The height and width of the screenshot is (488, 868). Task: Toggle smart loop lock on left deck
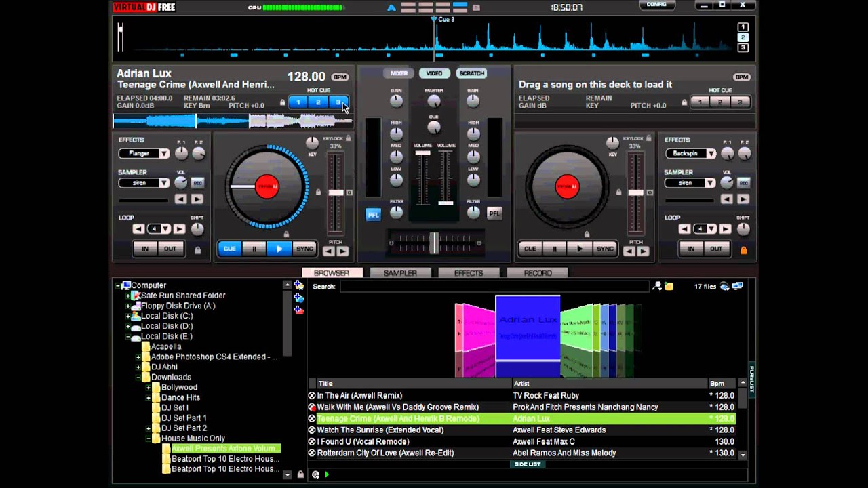tap(197, 250)
